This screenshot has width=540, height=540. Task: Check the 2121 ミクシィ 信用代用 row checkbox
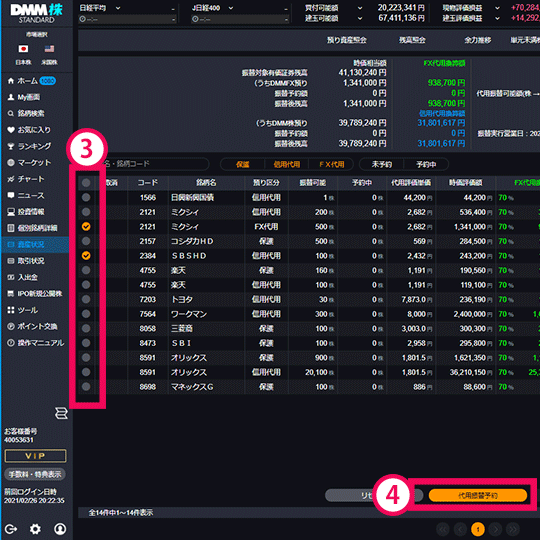(x=86, y=212)
